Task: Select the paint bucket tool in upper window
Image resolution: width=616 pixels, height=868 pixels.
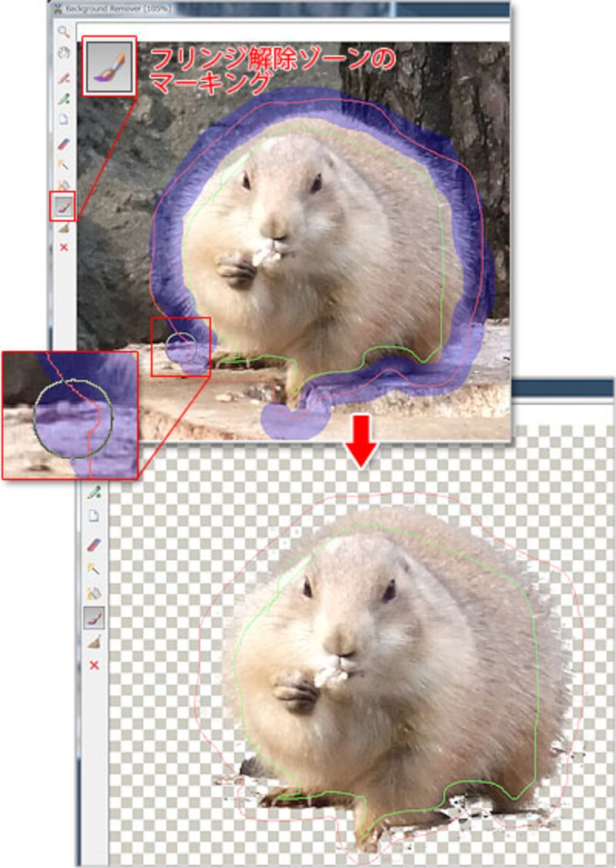Action: [64, 185]
